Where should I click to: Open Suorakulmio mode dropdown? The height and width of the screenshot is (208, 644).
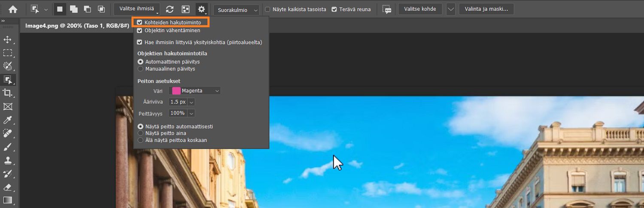[x=237, y=9]
